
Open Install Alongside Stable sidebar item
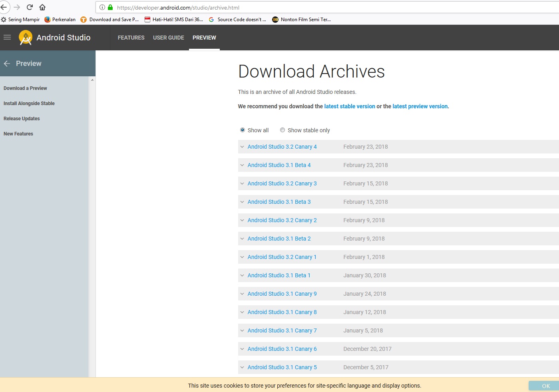click(29, 103)
